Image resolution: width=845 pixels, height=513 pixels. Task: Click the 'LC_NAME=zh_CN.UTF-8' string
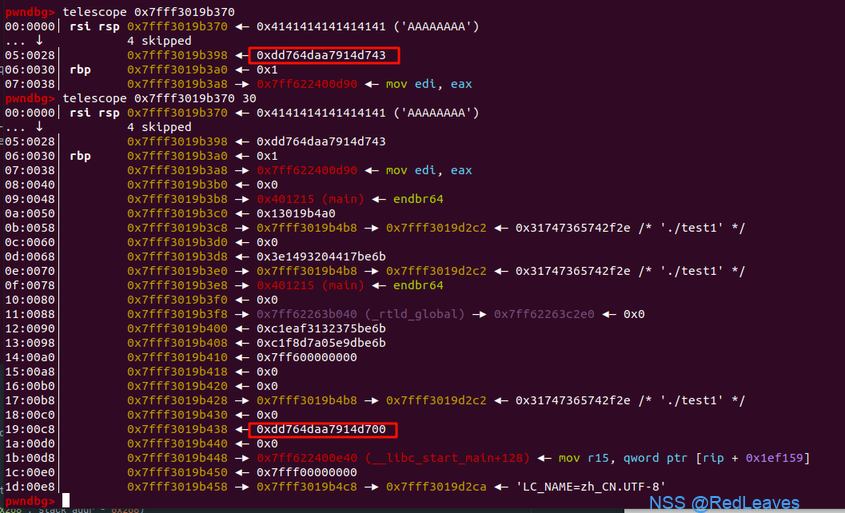pyautogui.click(x=591, y=487)
